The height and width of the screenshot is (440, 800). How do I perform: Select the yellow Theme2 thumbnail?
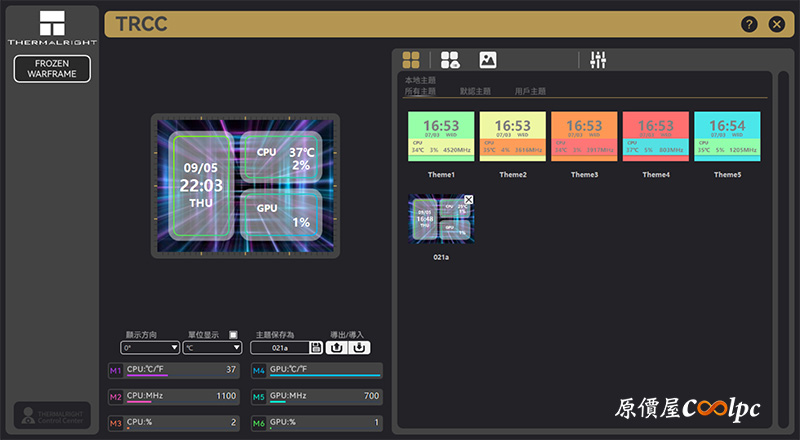click(x=513, y=136)
